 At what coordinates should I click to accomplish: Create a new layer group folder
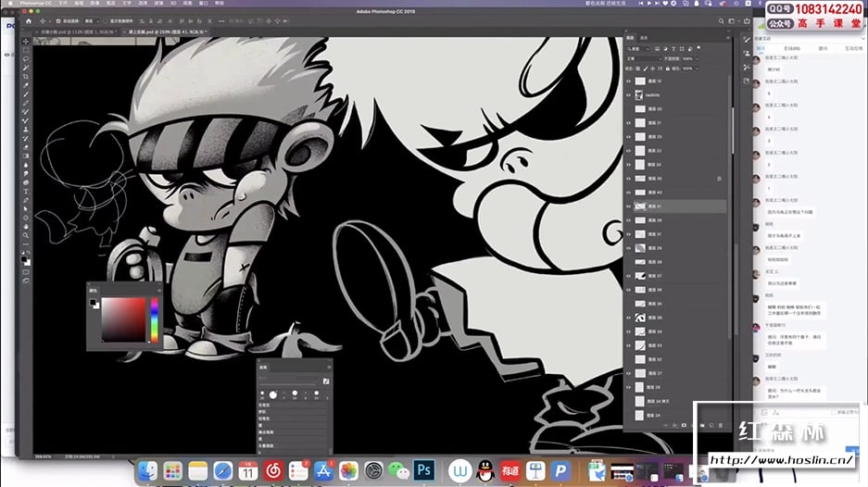point(702,426)
